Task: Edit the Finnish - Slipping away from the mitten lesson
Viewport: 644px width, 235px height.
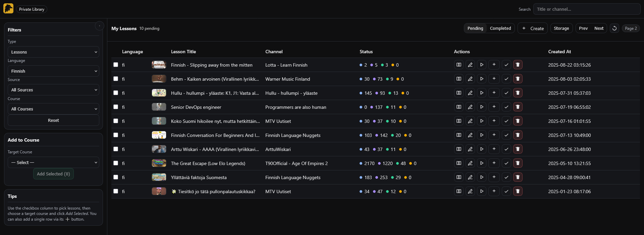Action: 470,65
